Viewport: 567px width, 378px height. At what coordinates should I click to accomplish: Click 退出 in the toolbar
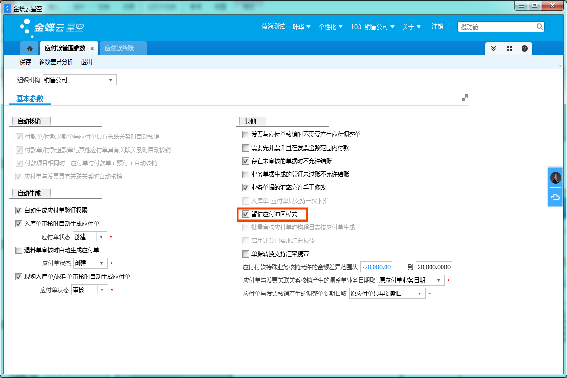click(x=86, y=62)
